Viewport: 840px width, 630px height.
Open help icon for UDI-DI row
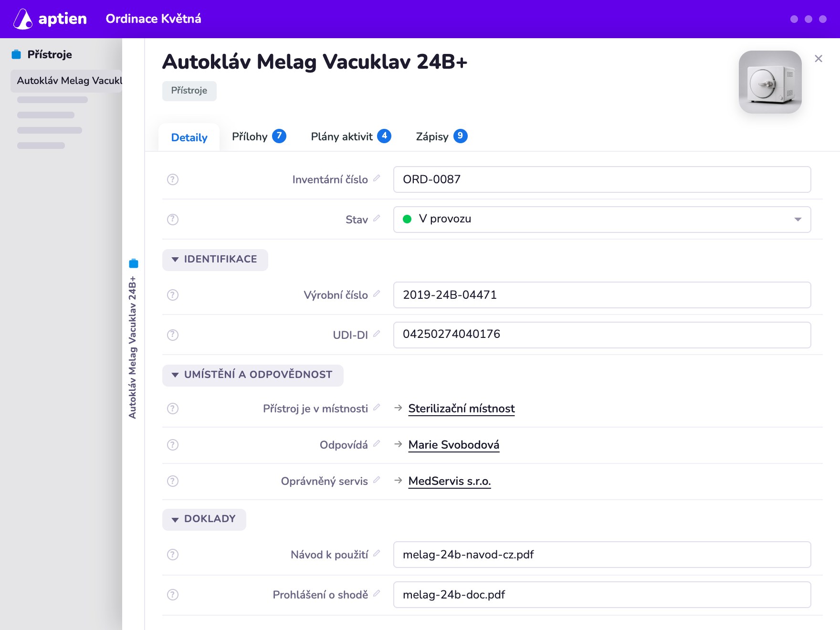(x=173, y=335)
